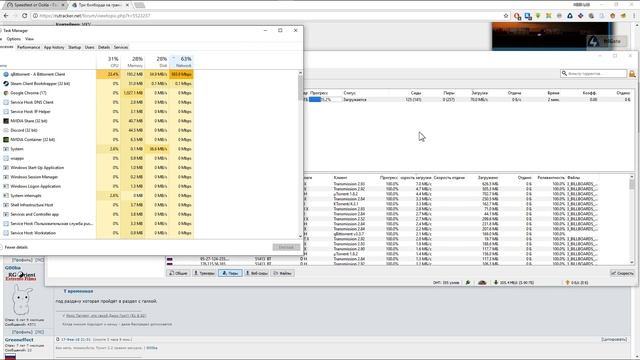Select Service Host: Workstation row
Image resolution: width=640 pixels, height=360 pixels.
point(97,233)
